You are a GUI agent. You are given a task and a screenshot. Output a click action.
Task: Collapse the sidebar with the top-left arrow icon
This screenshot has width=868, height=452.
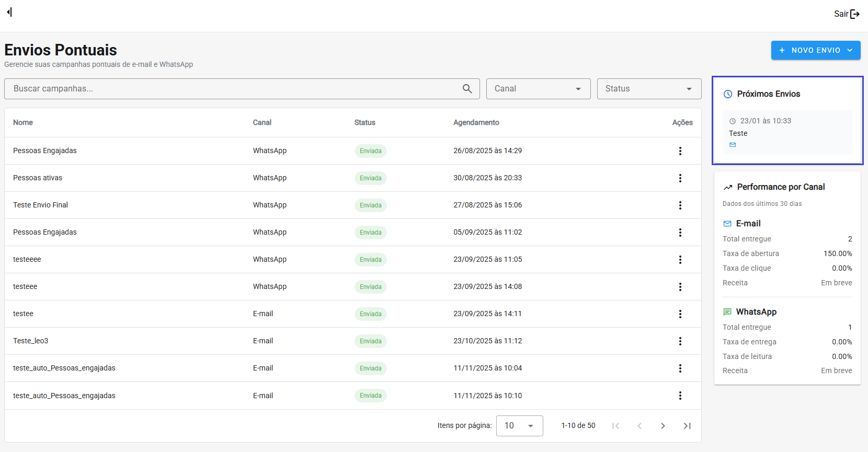pyautogui.click(x=9, y=12)
